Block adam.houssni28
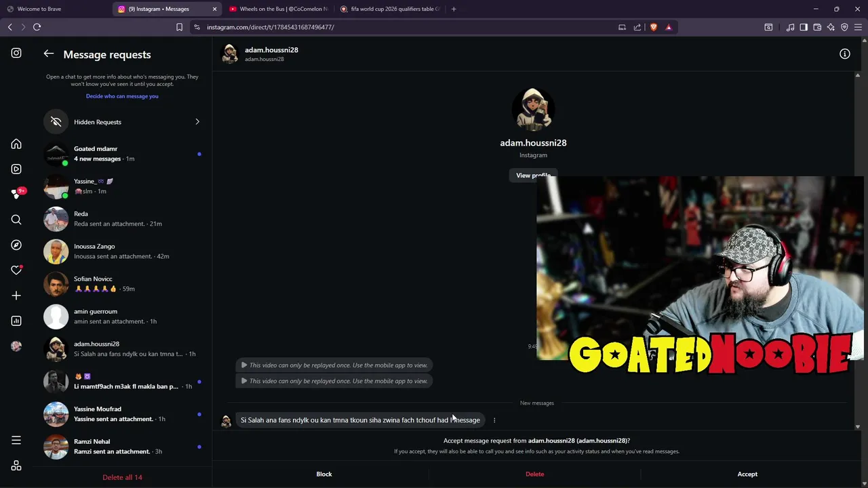868x488 pixels. coord(324,474)
